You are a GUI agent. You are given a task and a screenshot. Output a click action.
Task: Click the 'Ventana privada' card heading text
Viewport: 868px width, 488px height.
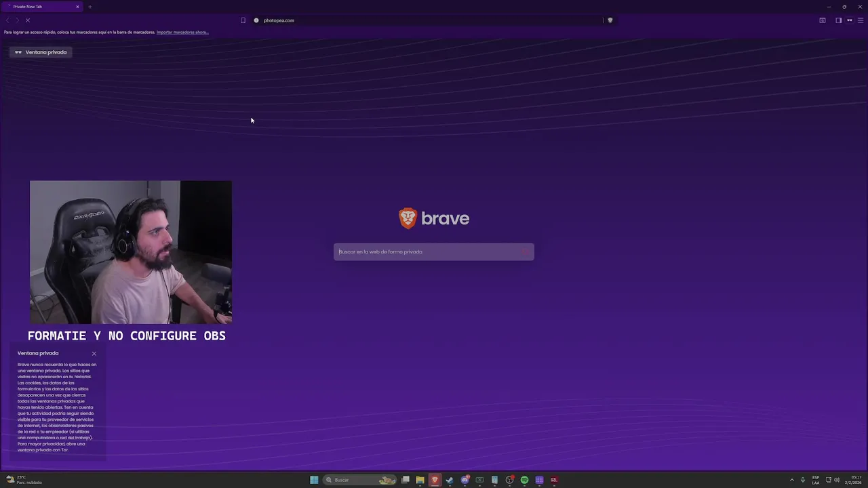click(x=38, y=353)
